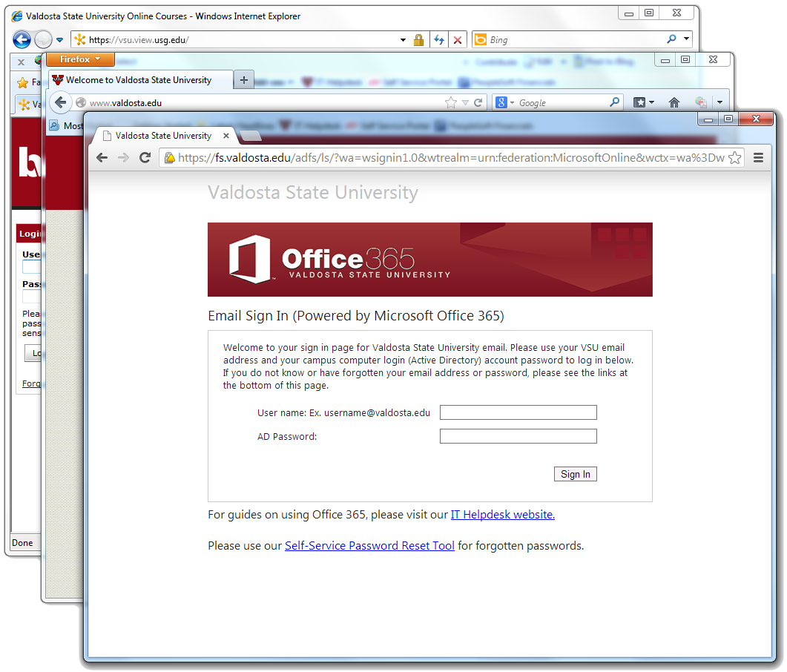
Task: Open Chrome's hamburger menu
Action: pyautogui.click(x=758, y=157)
